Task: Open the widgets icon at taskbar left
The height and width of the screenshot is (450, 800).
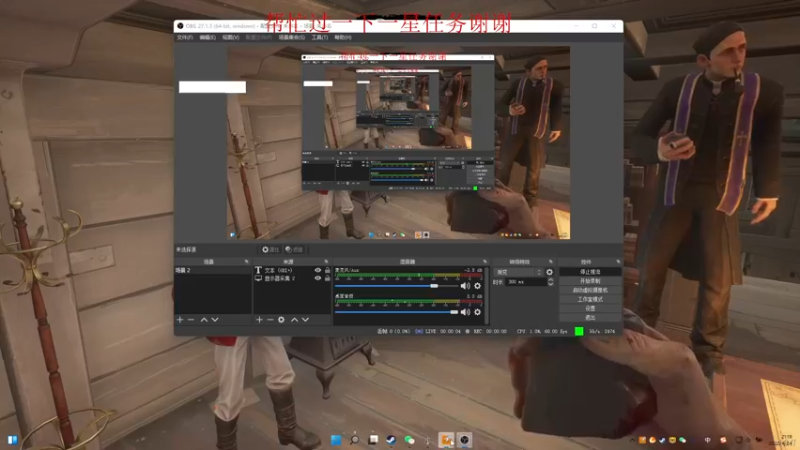Action: tap(13, 440)
